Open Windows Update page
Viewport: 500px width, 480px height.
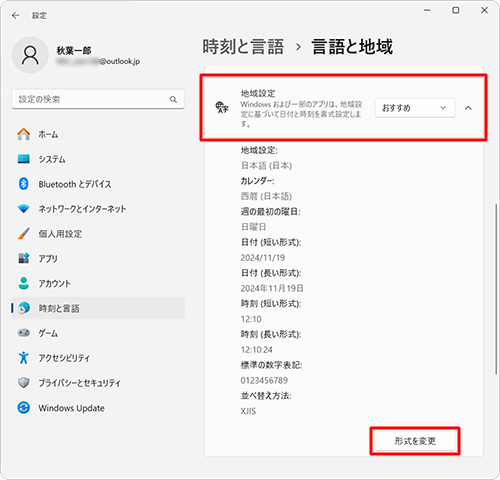tap(98, 408)
